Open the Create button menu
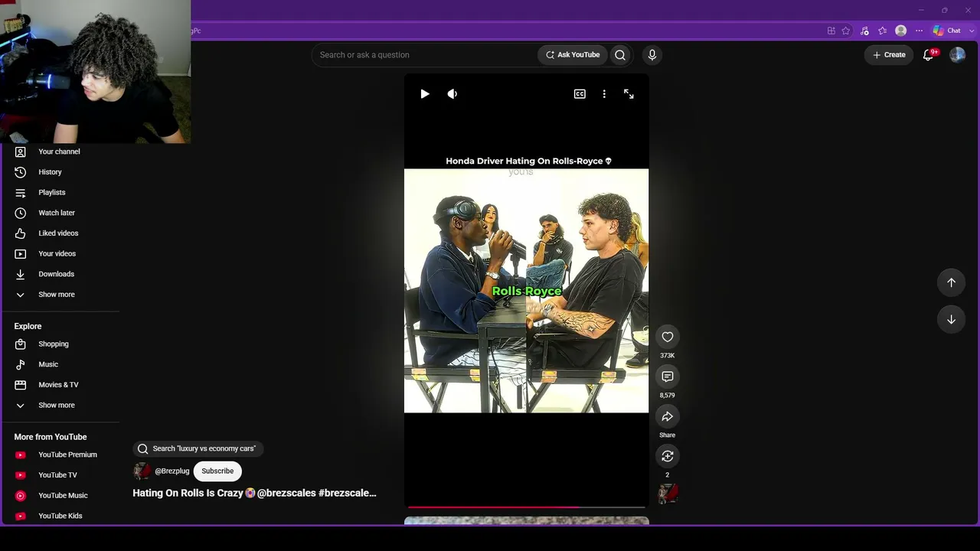 tap(889, 55)
